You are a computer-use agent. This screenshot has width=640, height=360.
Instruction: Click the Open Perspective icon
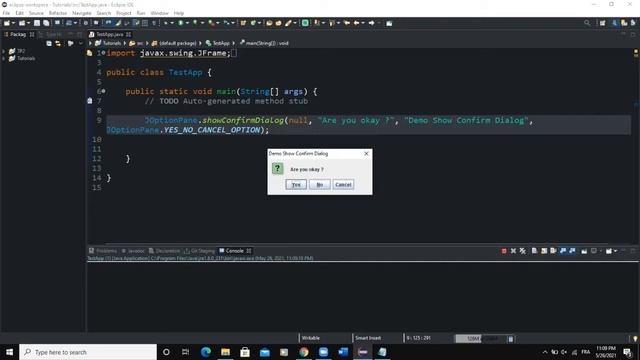point(602,23)
